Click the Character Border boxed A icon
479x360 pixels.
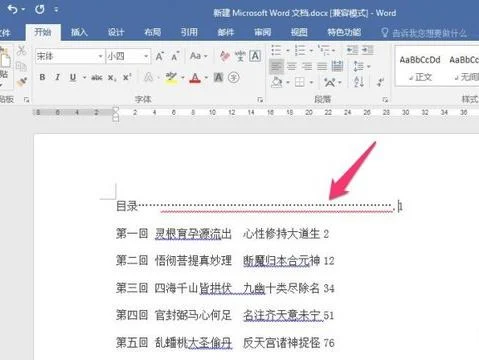point(255,56)
